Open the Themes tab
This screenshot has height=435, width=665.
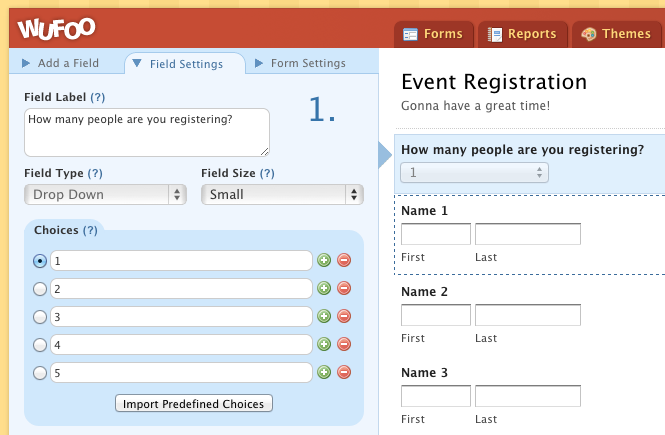[617, 34]
